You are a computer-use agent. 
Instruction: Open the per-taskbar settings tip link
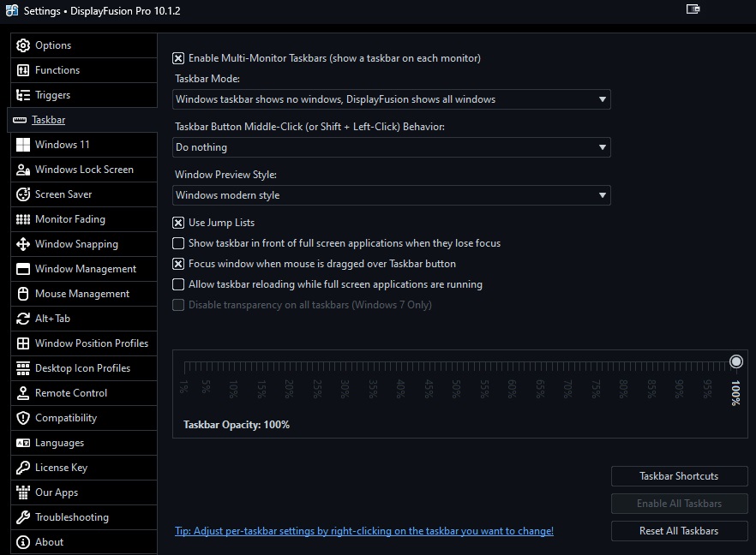click(x=364, y=531)
